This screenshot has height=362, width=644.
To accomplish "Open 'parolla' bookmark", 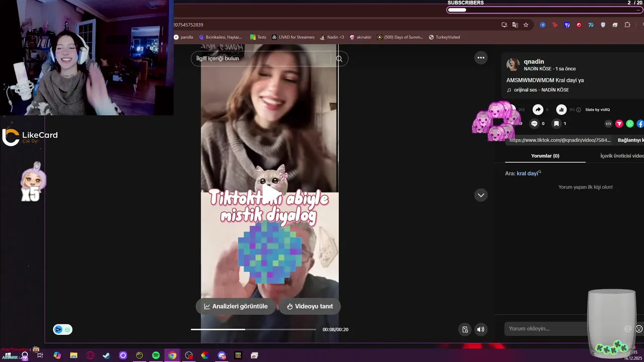I will tap(183, 37).
